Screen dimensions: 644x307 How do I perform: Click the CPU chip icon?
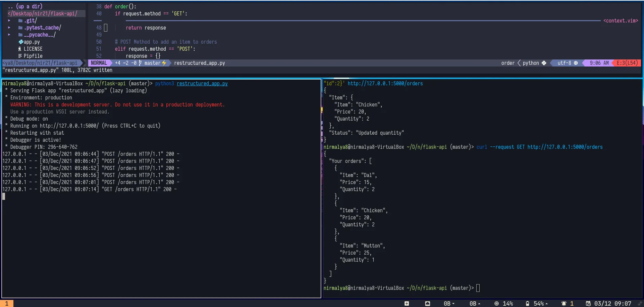[496, 303]
